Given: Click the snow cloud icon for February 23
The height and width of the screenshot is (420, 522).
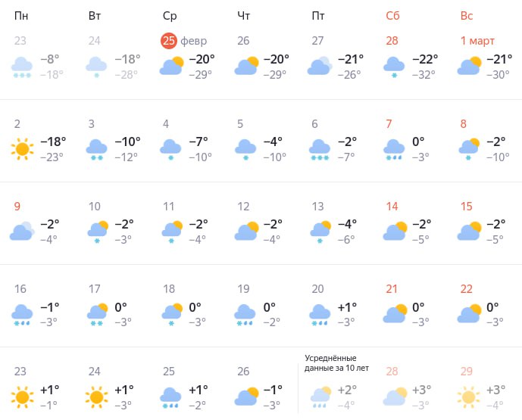Looking at the screenshot, I should (22, 67).
